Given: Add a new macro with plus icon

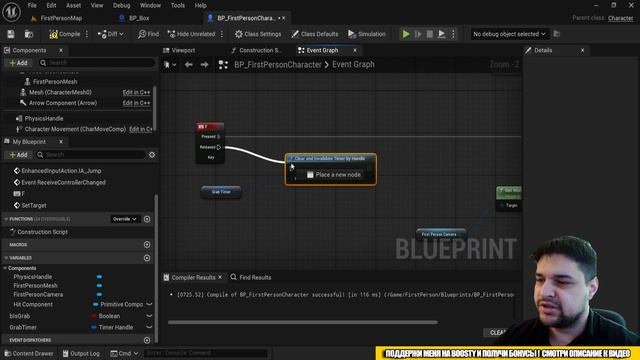Looking at the screenshot, I should [147, 244].
